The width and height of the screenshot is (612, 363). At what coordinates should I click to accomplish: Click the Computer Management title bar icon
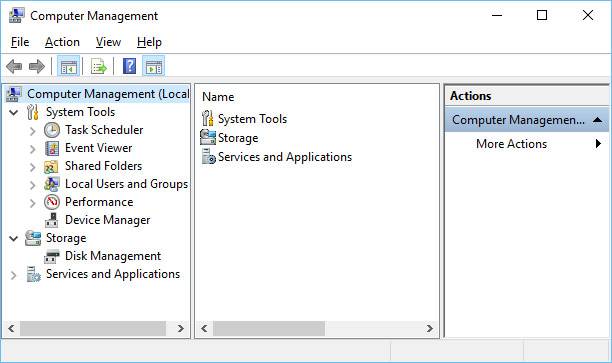[16, 16]
